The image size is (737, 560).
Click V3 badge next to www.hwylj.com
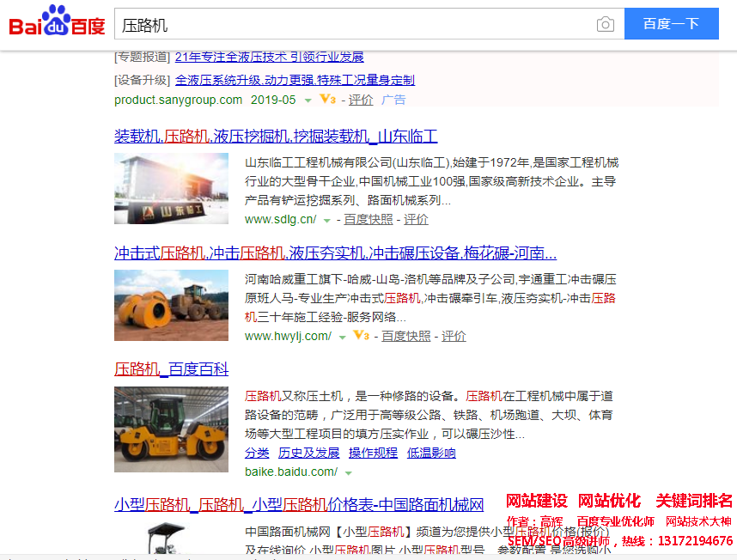(361, 336)
